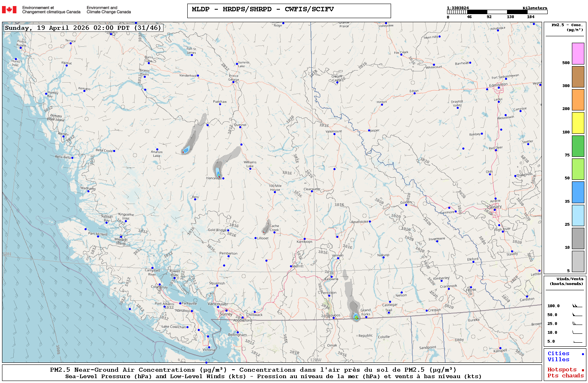588x383 pixels.
Task: Click the Canada flag logo
Action: pos(9,10)
